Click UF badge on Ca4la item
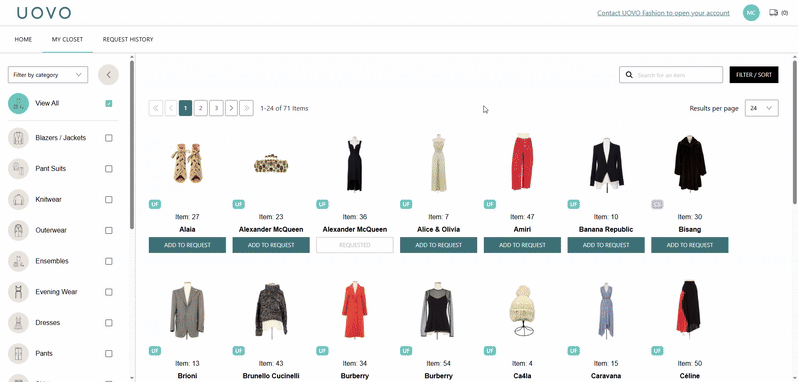 [x=490, y=351]
